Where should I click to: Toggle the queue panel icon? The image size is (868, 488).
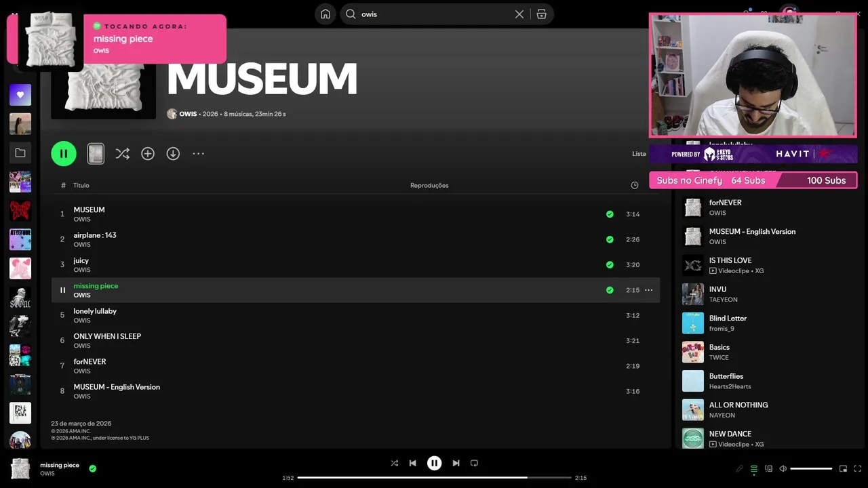coord(754,468)
